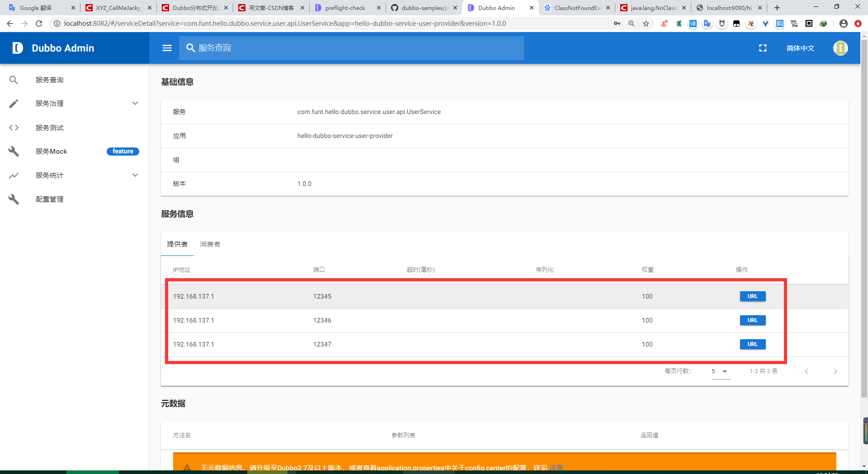Switch to the 写文章-CSDN博客 browser tab
The image size is (868, 474).
pyautogui.click(x=271, y=8)
